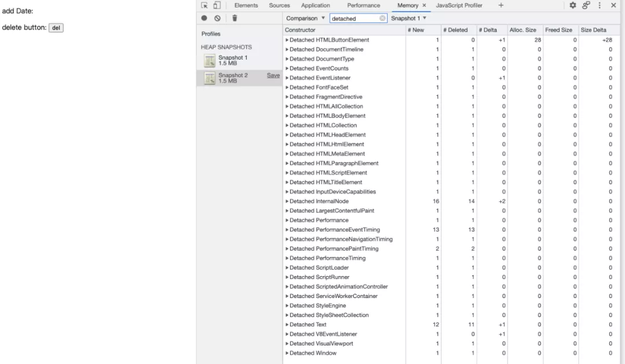Expand Detached PerformanceEventTiming row
Screen dimensions: 625x364
tap(286, 230)
